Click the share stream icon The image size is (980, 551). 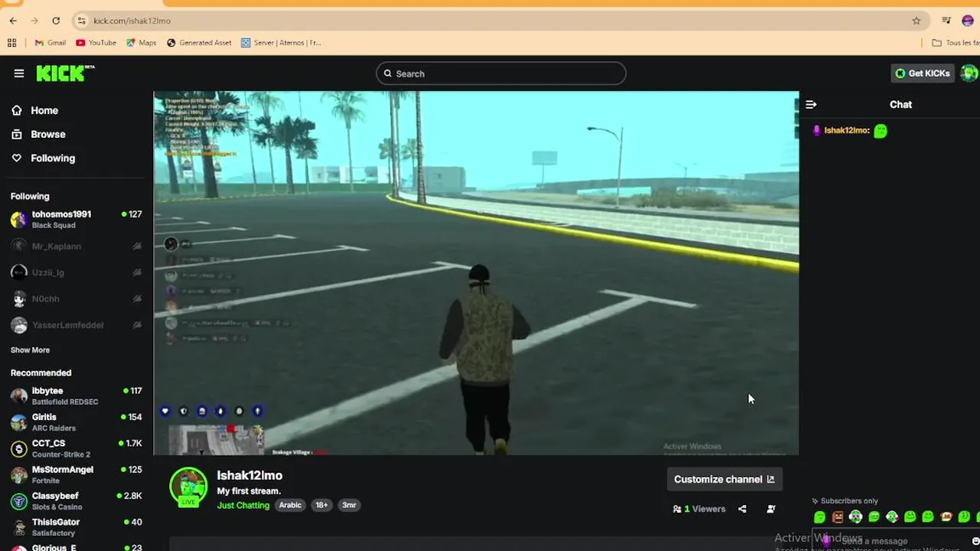coord(742,509)
